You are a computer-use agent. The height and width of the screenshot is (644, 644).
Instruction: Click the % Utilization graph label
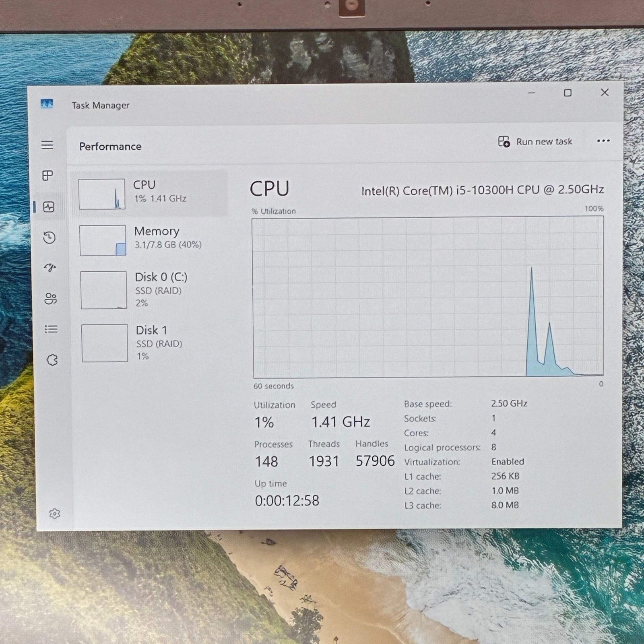pyautogui.click(x=274, y=211)
